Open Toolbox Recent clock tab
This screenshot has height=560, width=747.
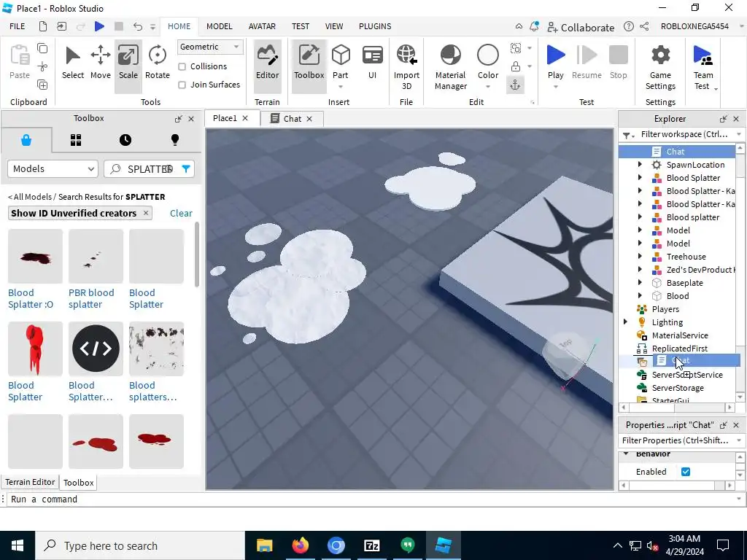[x=125, y=140]
